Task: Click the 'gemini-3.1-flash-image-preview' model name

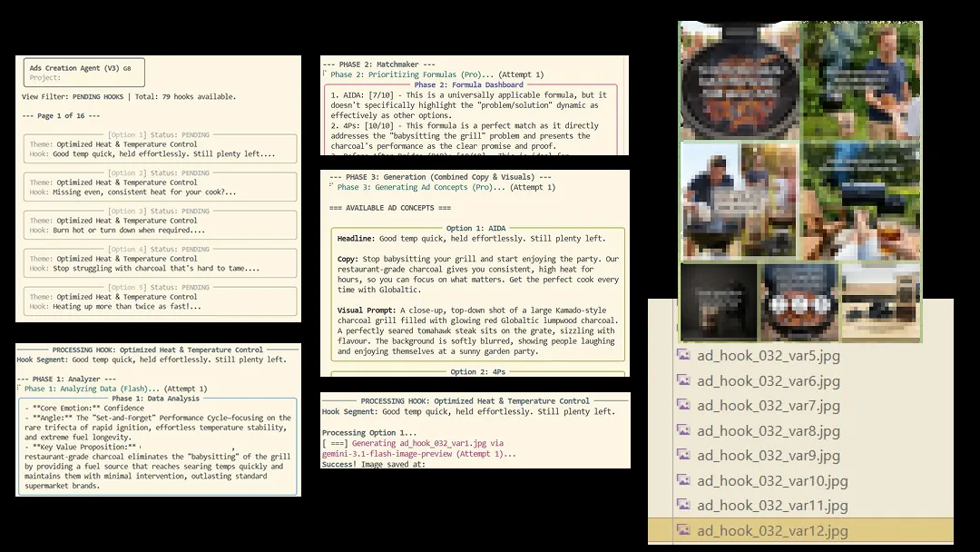Action: tap(387, 454)
